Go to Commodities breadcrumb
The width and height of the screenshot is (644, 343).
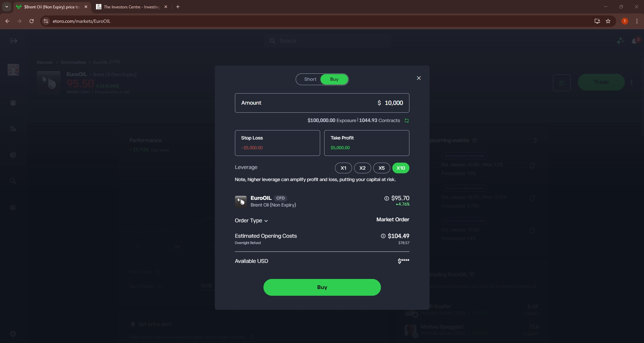click(x=73, y=62)
